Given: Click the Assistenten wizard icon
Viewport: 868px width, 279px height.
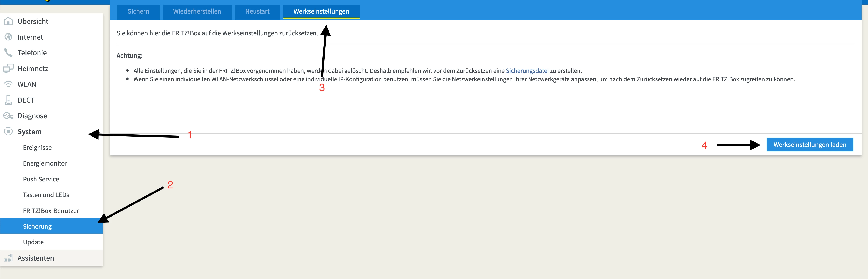Looking at the screenshot, I should (8, 258).
